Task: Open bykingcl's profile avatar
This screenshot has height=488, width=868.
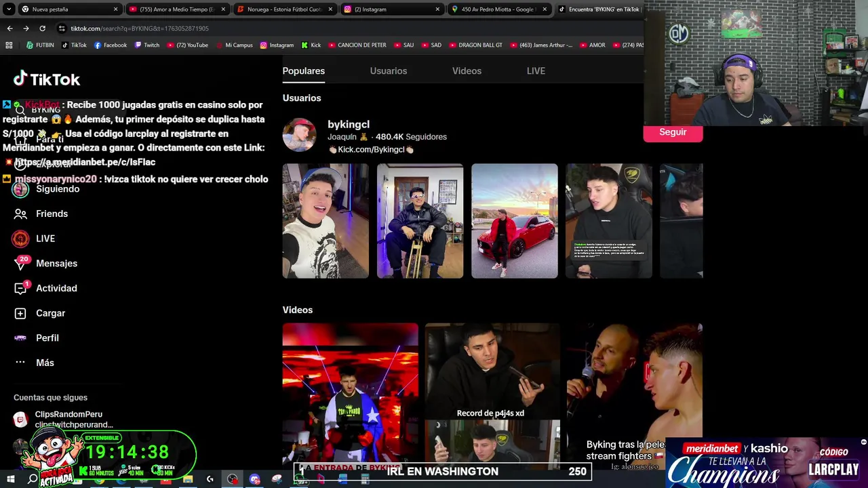Action: pyautogui.click(x=299, y=136)
